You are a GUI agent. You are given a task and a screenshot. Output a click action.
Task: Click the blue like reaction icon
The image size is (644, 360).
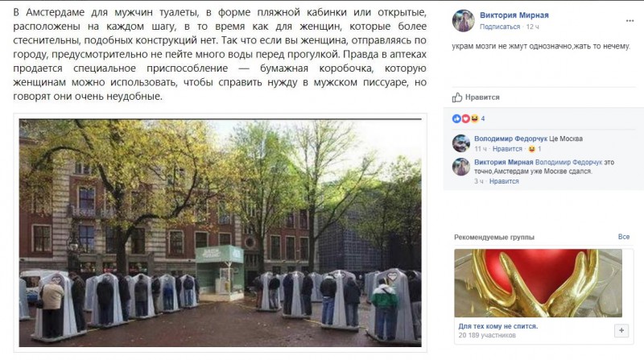coord(456,118)
